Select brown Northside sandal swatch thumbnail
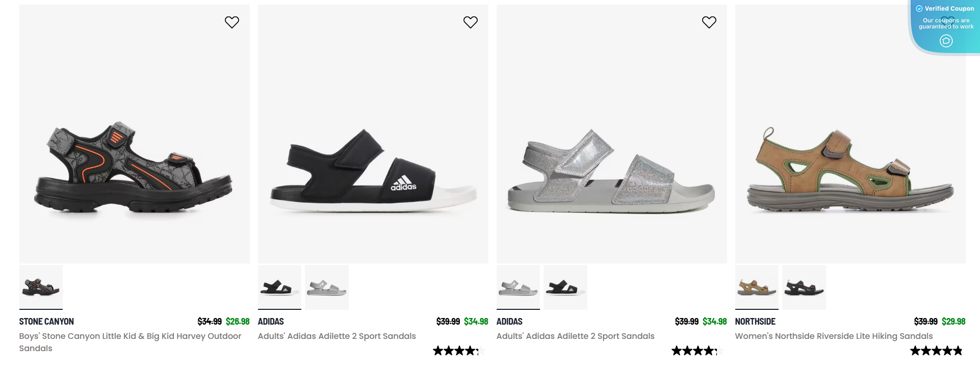 pyautogui.click(x=757, y=287)
